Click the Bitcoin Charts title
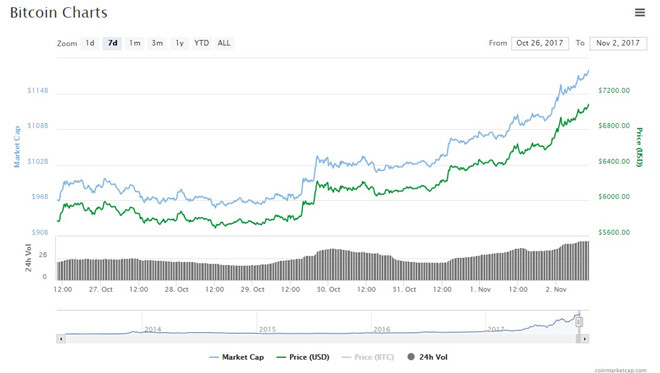The height and width of the screenshot is (373, 660). 59,13
